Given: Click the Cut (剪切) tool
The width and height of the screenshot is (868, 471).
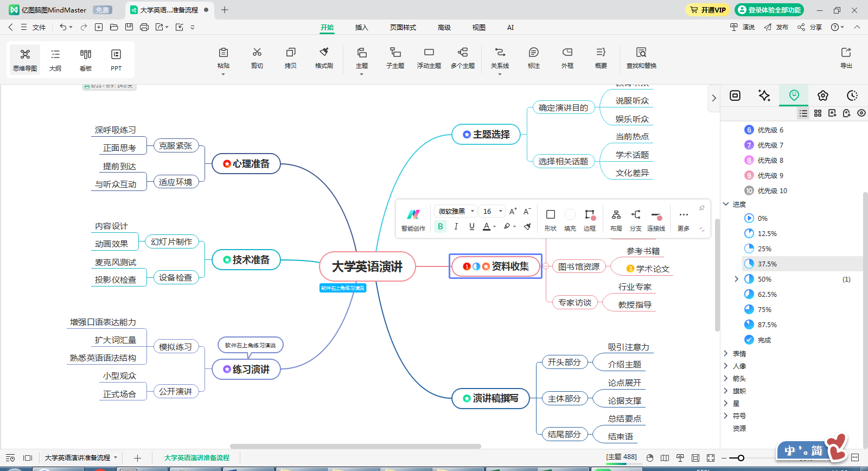Looking at the screenshot, I should (257, 58).
